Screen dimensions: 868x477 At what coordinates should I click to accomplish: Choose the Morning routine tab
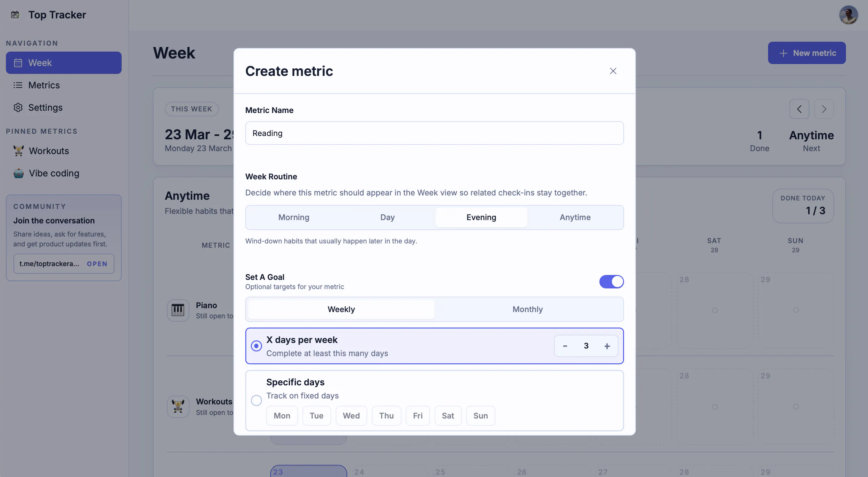pyautogui.click(x=294, y=217)
